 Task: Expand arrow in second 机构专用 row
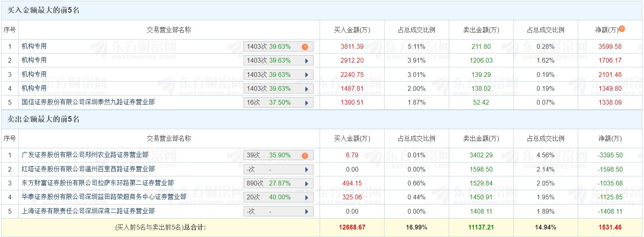coord(307,61)
